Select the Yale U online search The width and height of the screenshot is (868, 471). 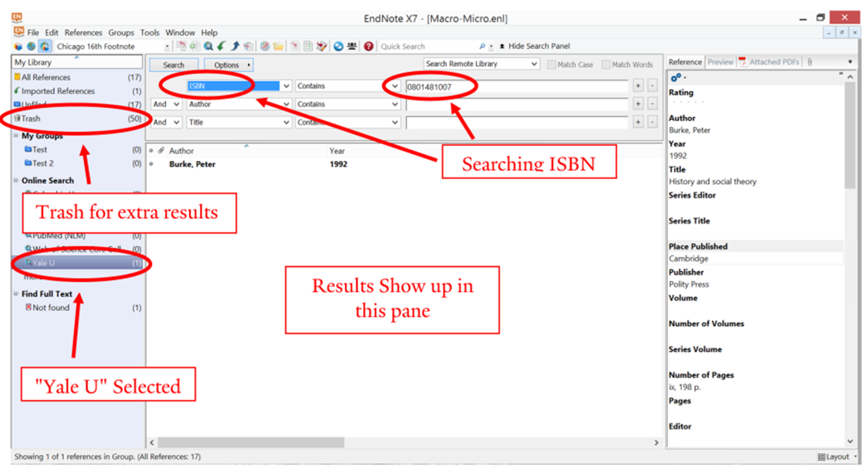click(77, 263)
